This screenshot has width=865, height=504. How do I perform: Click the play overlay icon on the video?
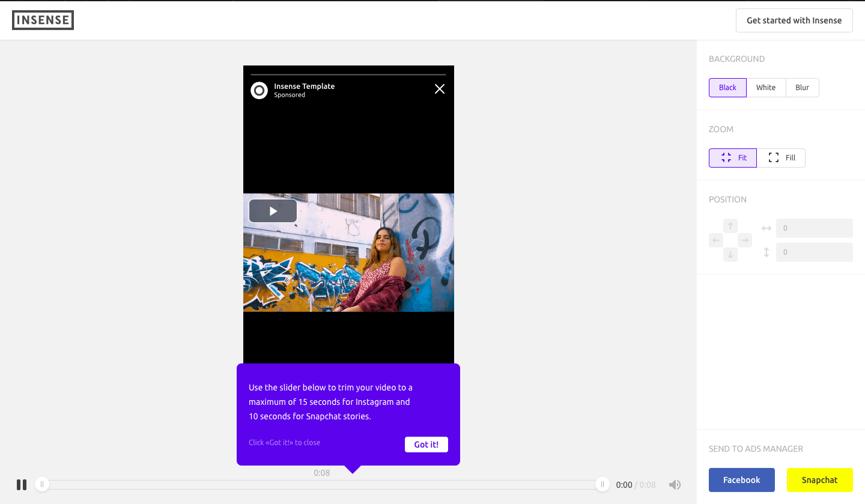(273, 211)
